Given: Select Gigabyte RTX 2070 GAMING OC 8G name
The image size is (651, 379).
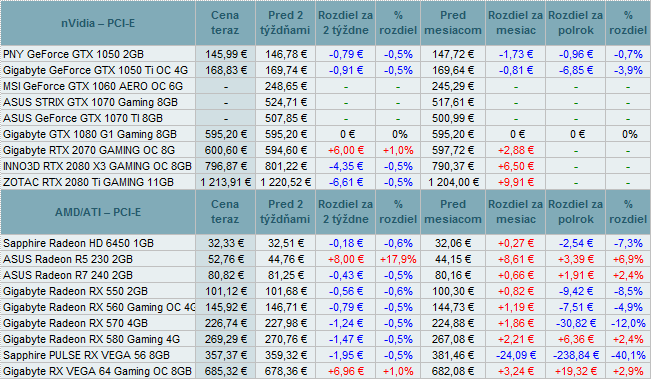Looking at the screenshot, I should click(x=89, y=150).
